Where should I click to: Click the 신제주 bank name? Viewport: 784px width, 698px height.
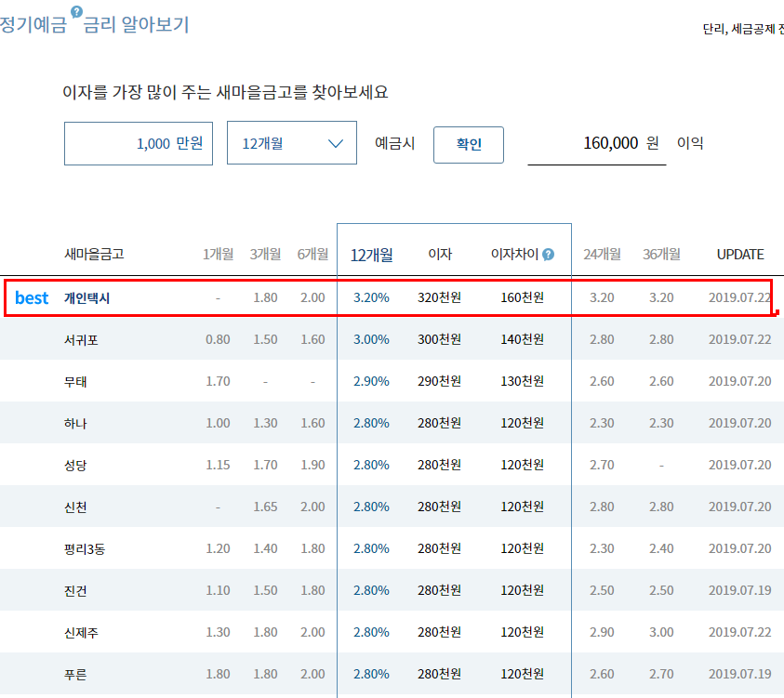(x=82, y=633)
